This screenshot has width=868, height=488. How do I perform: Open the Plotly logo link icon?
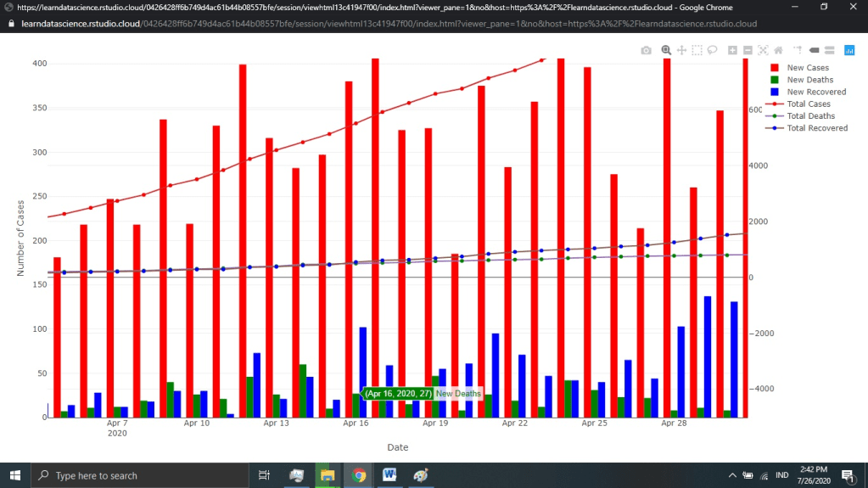pos(848,50)
